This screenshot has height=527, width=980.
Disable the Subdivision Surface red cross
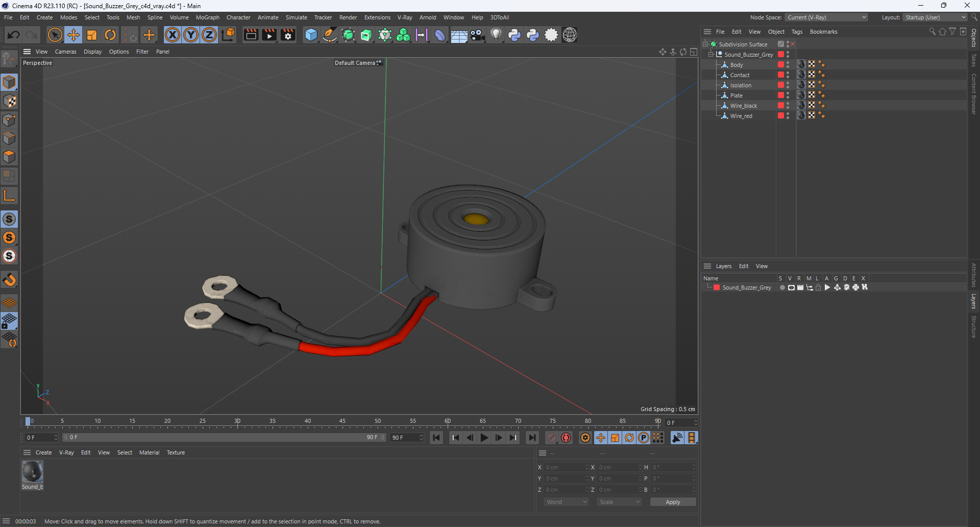793,44
